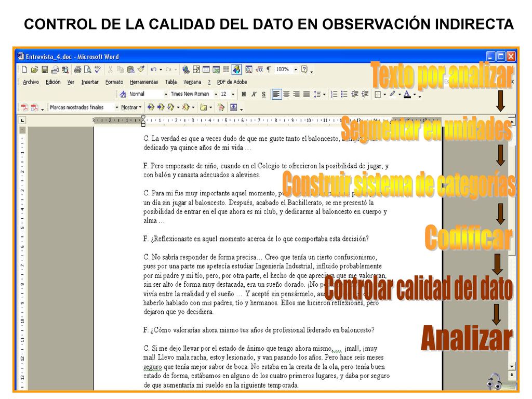Open the Word Help icon
This screenshot has width=532, height=399.
coord(304,70)
